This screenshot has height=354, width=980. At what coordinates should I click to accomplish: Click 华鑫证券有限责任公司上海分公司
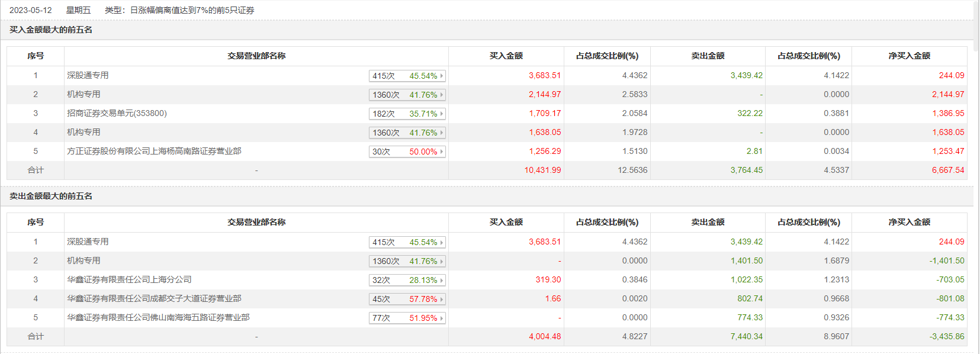(x=129, y=279)
